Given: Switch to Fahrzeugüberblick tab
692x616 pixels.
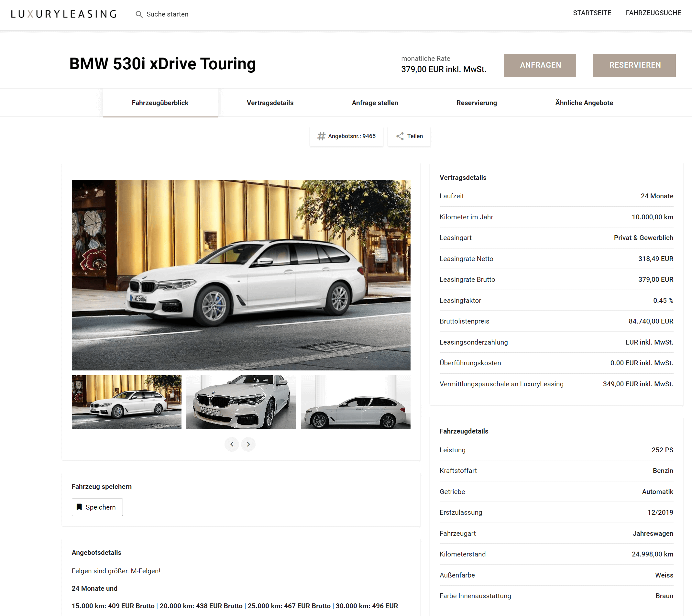Looking at the screenshot, I should [x=160, y=103].
